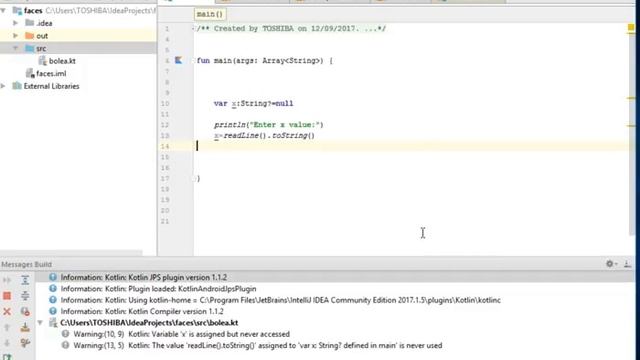Unfold the header comment on line 1

click(x=193, y=29)
